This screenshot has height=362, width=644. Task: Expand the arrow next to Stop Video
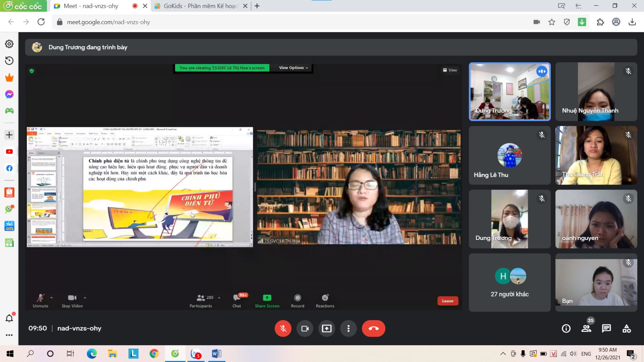tap(85, 298)
